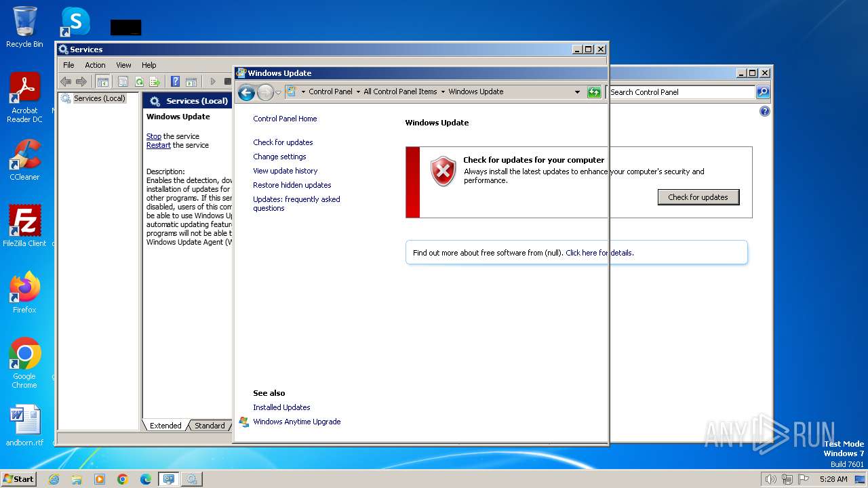Screen dimensions: 868x488
Task: Expand dropdown arrow after All Control Panel Items
Action: (x=443, y=91)
